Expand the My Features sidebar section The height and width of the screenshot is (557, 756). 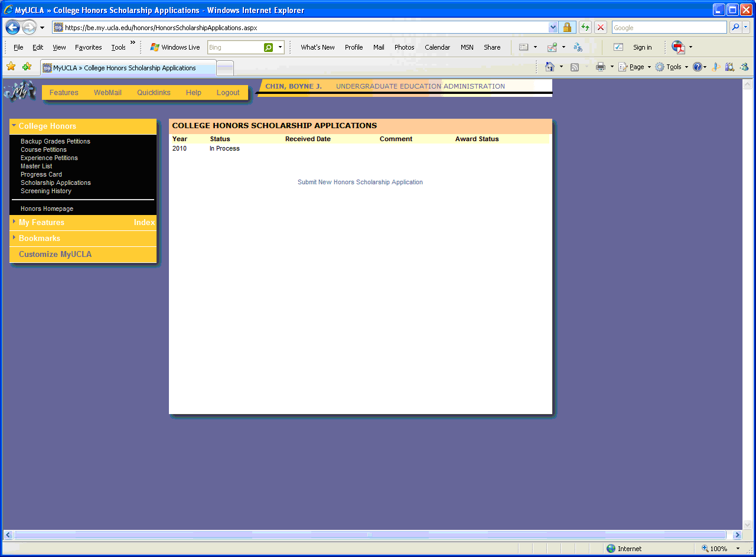point(41,223)
